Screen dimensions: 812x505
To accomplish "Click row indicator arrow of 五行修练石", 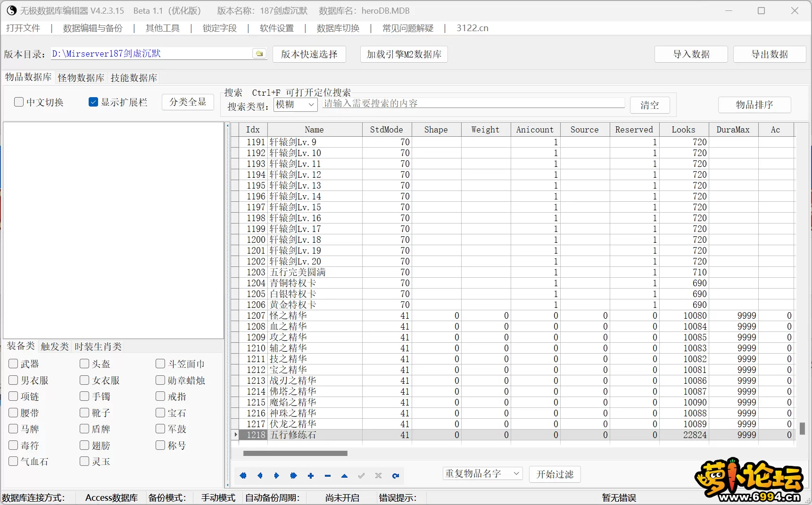I will coord(235,435).
